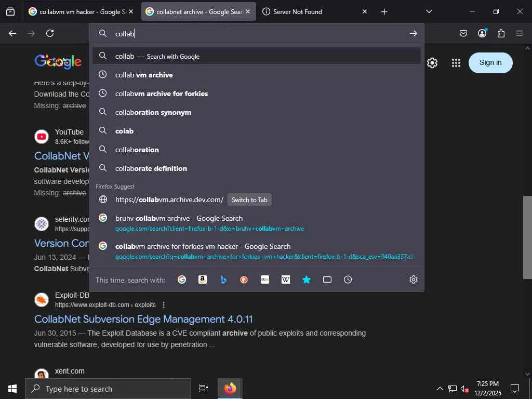
Task: Select 'colab' search suggestion
Action: 257,130
